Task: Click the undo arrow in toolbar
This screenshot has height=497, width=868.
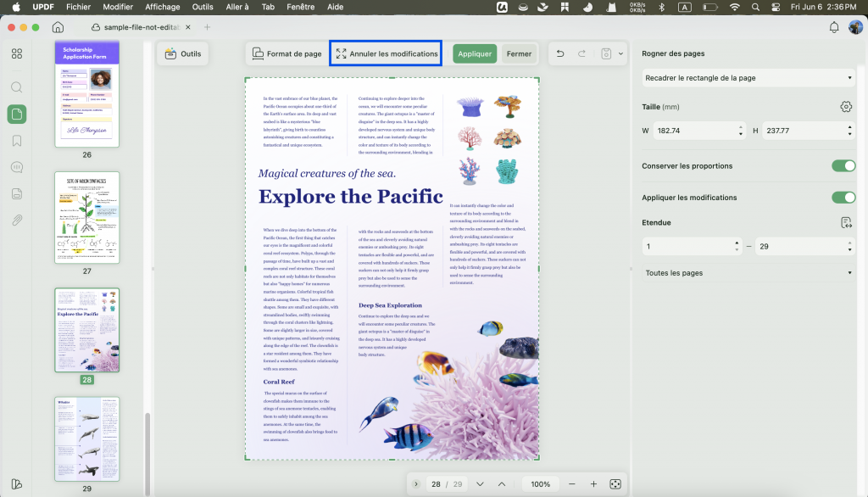Action: click(x=560, y=53)
